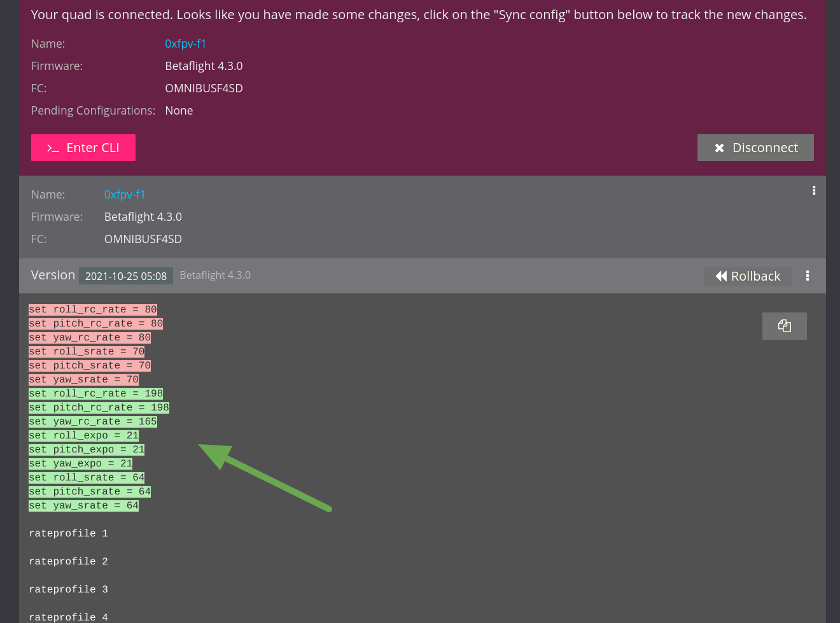Viewport: 840px width, 623px height.
Task: Select added line set yaw_srate = 64
Action: 83,506
